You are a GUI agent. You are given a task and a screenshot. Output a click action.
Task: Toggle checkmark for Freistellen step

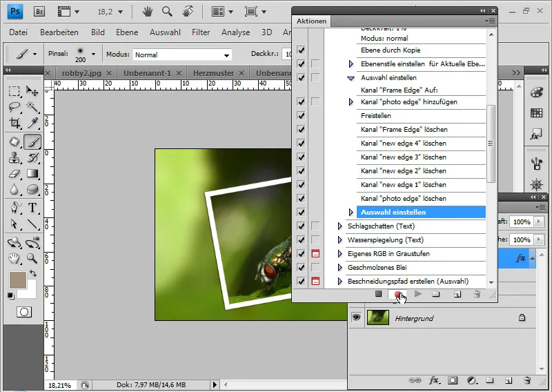pos(301,115)
